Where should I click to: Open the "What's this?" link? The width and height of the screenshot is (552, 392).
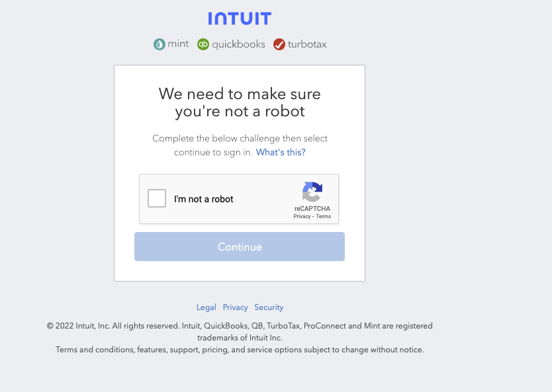281,153
